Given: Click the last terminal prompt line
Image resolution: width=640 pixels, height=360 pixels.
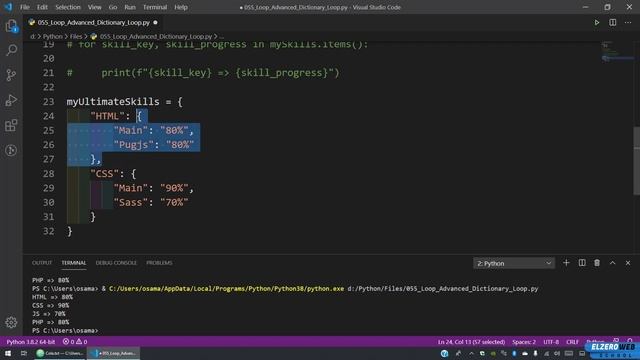Looking at the screenshot, I should point(65,331).
